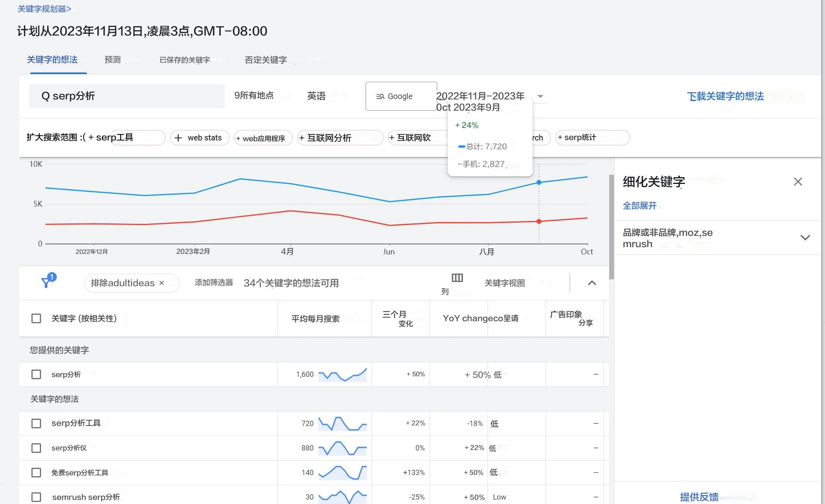Check the serp分析仪 keyword row

36,448
